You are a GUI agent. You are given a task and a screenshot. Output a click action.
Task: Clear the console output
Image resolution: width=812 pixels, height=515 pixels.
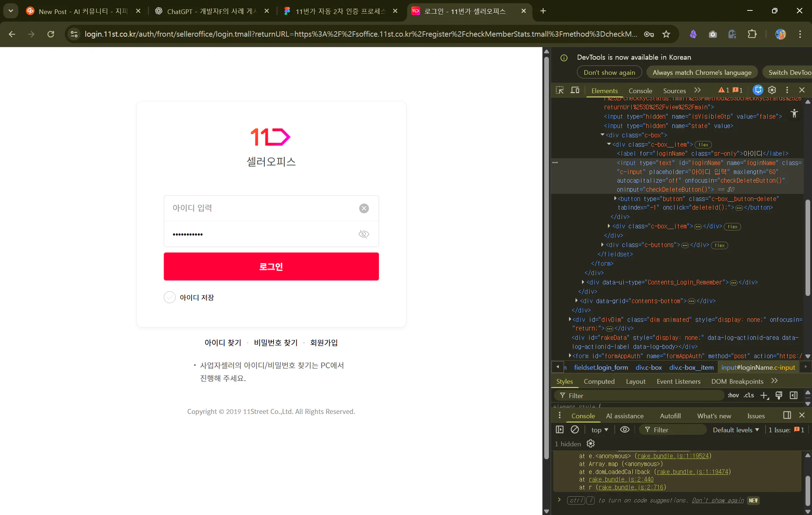574,429
